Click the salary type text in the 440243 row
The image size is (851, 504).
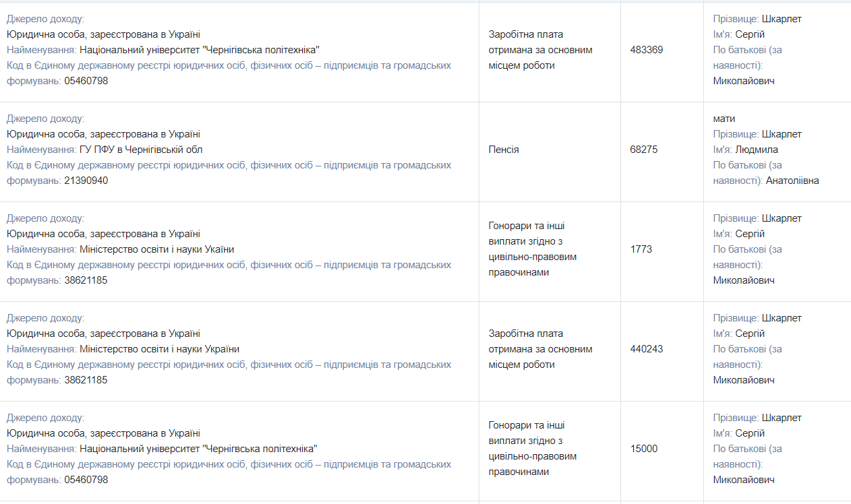(x=540, y=349)
